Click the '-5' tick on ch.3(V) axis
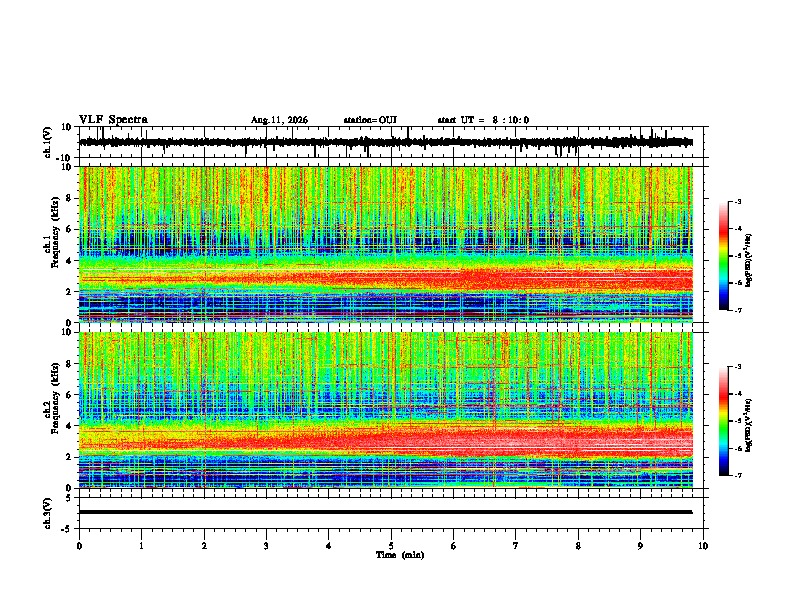 click(67, 529)
